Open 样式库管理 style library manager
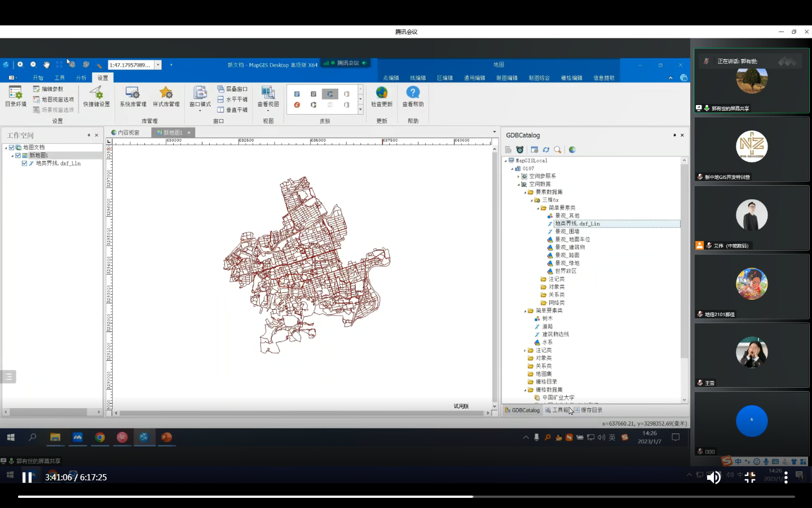The height and width of the screenshot is (508, 812). tap(166, 96)
